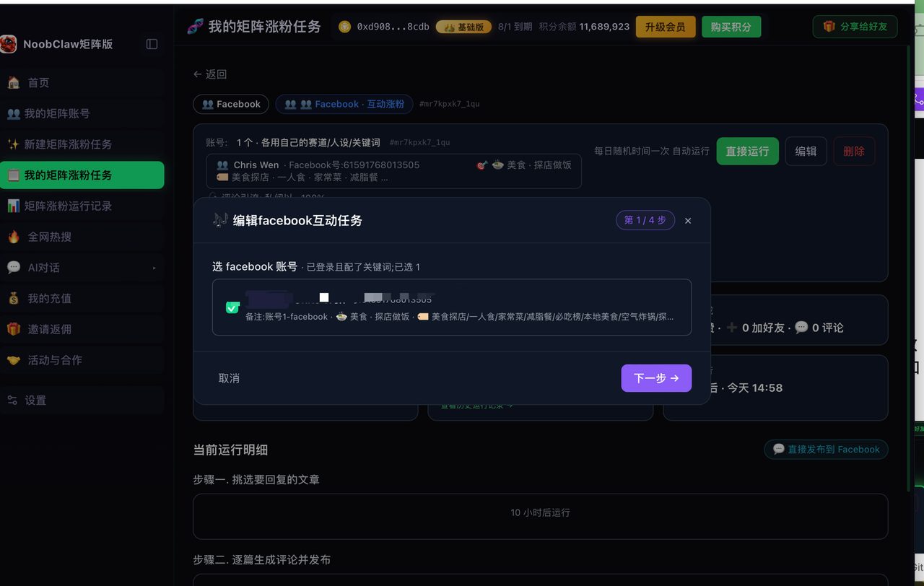Click the music note icon in dialog title
Viewport: 924px width, 586px height.
tap(220, 219)
